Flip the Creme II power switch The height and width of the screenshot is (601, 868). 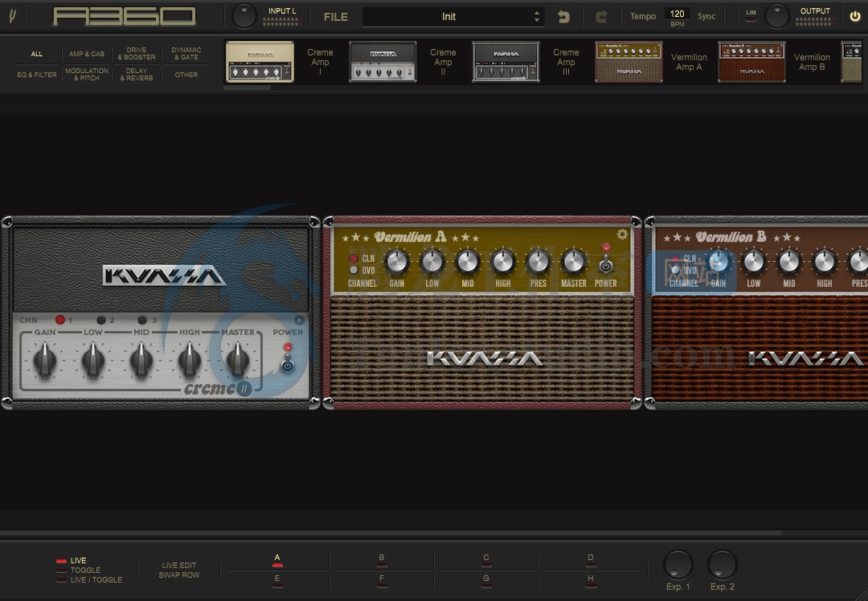[287, 364]
